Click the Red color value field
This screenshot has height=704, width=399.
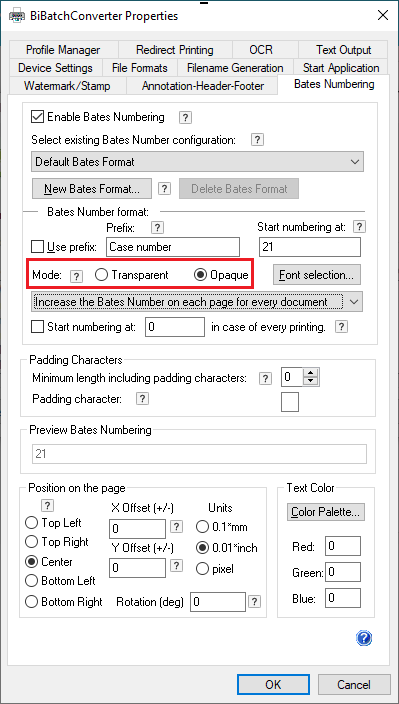[x=343, y=546]
